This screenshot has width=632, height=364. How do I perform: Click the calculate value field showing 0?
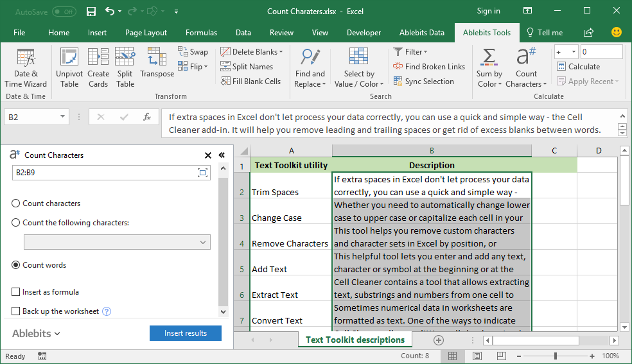click(x=601, y=52)
